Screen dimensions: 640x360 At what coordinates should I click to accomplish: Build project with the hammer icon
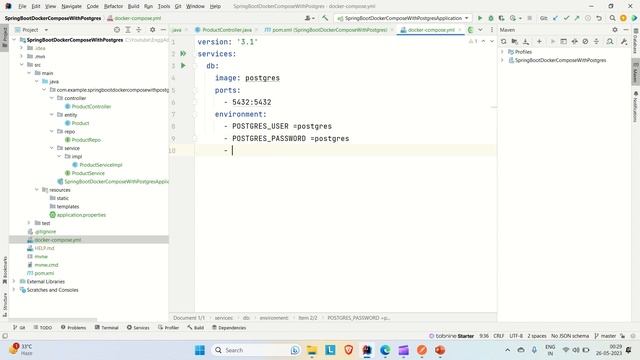pos(325,18)
